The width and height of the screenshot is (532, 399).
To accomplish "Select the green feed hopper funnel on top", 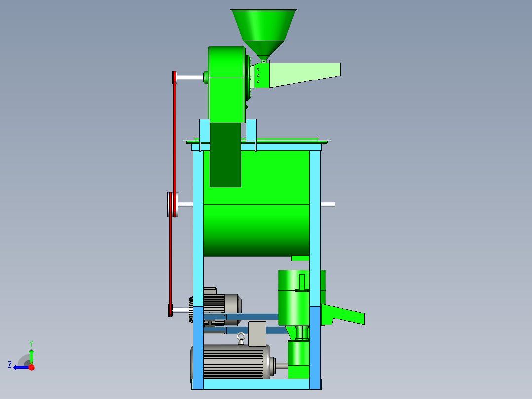I will pos(264,34).
